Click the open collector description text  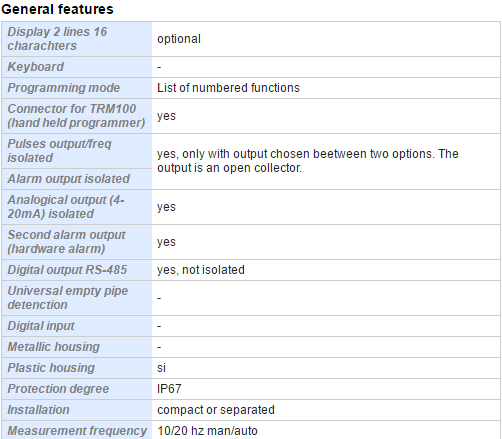(308, 161)
